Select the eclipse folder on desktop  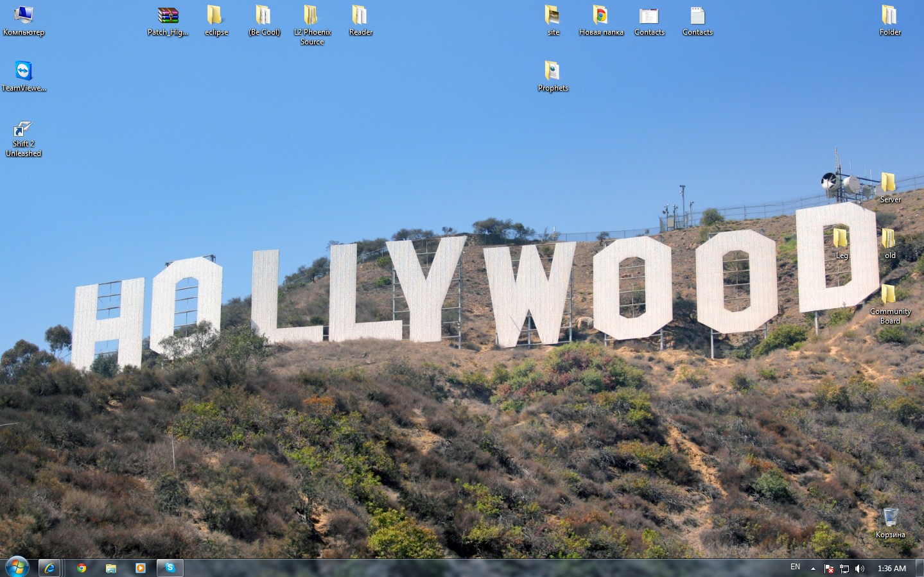tap(216, 21)
